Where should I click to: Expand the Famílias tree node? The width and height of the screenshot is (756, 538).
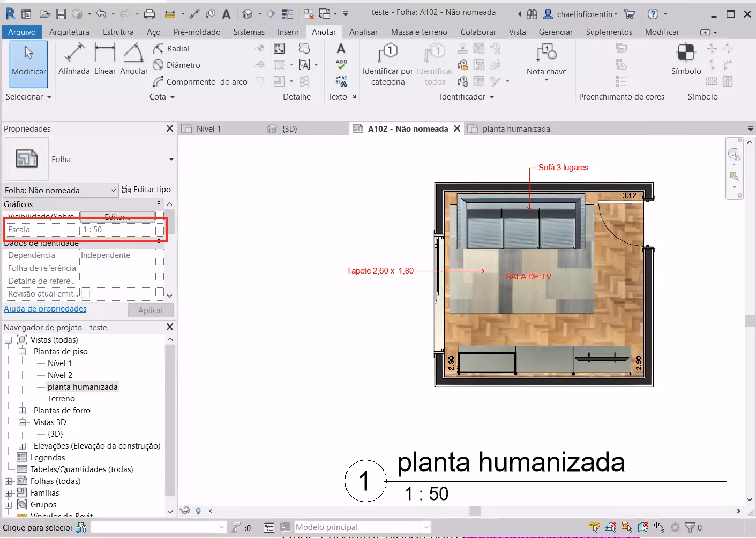(9, 493)
